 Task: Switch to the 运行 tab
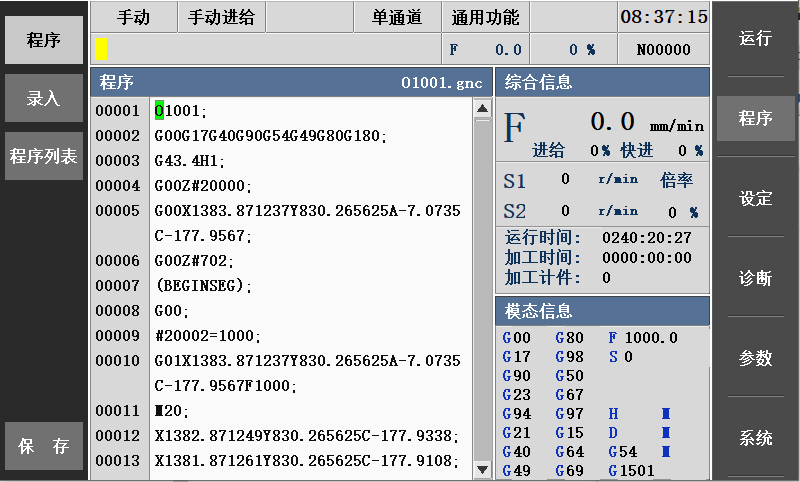[x=756, y=39]
